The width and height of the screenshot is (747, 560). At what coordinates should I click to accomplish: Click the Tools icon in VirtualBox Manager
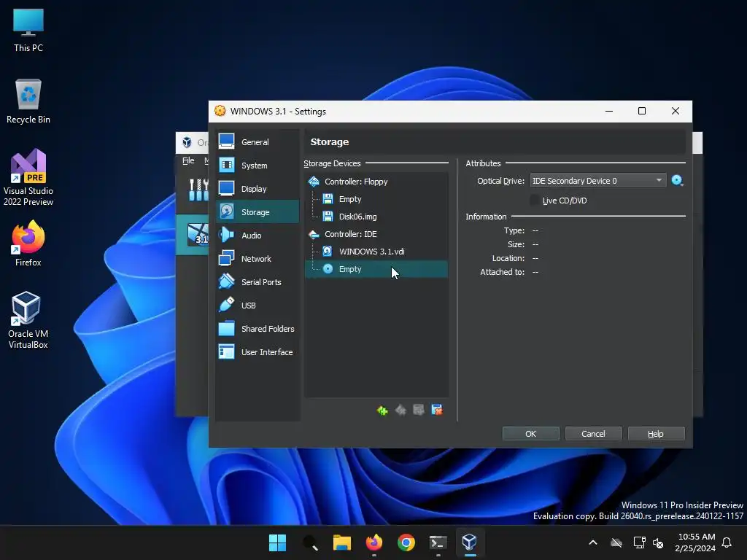click(x=198, y=190)
